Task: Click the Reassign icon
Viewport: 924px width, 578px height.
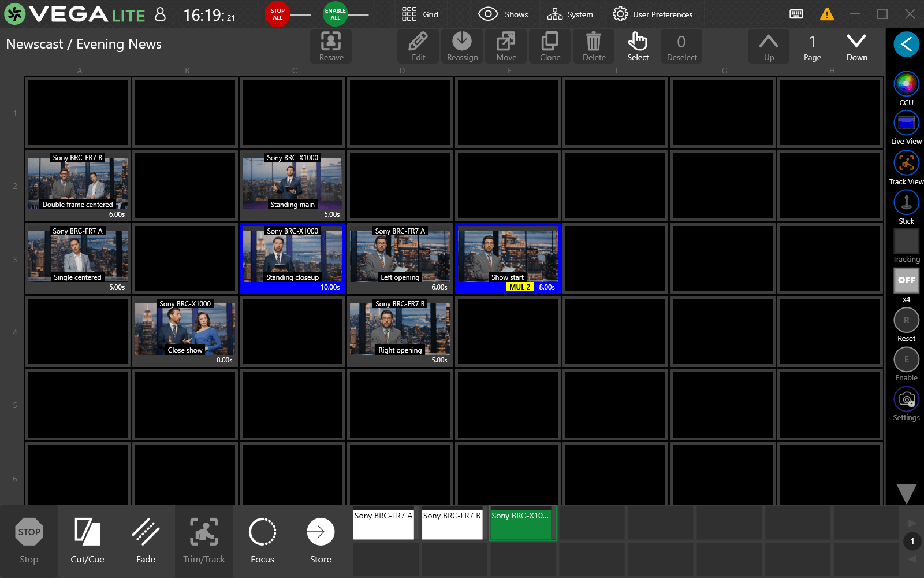Action: pyautogui.click(x=462, y=46)
